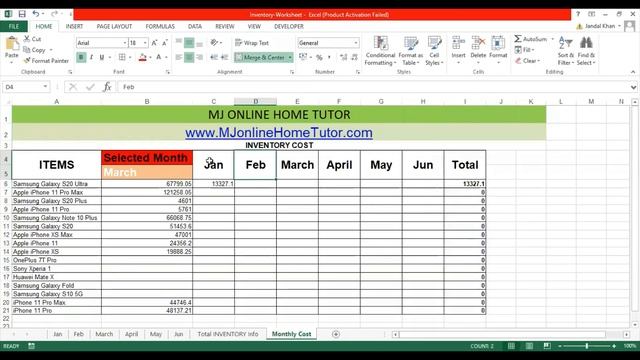Toggle center horizontal alignment
The width and height of the screenshot is (640, 360).
click(x=189, y=57)
